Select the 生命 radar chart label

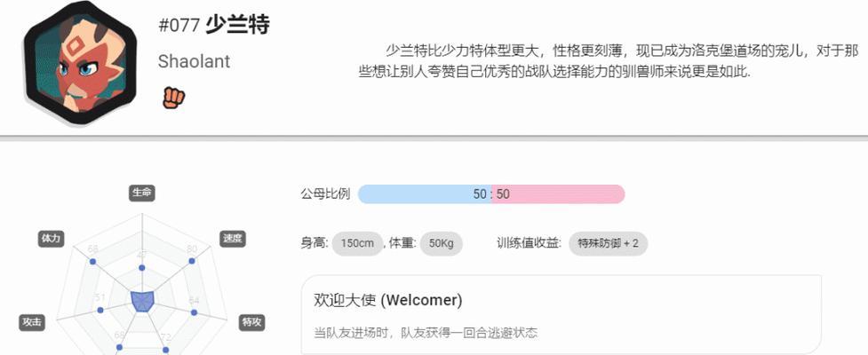pos(142,193)
